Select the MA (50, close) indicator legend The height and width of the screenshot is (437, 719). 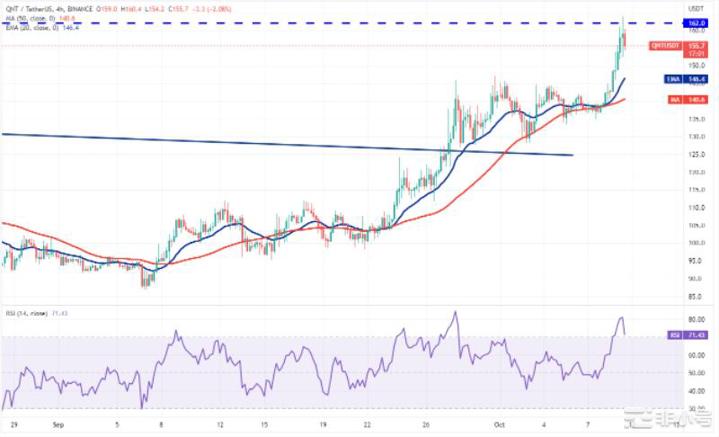pyautogui.click(x=30, y=18)
